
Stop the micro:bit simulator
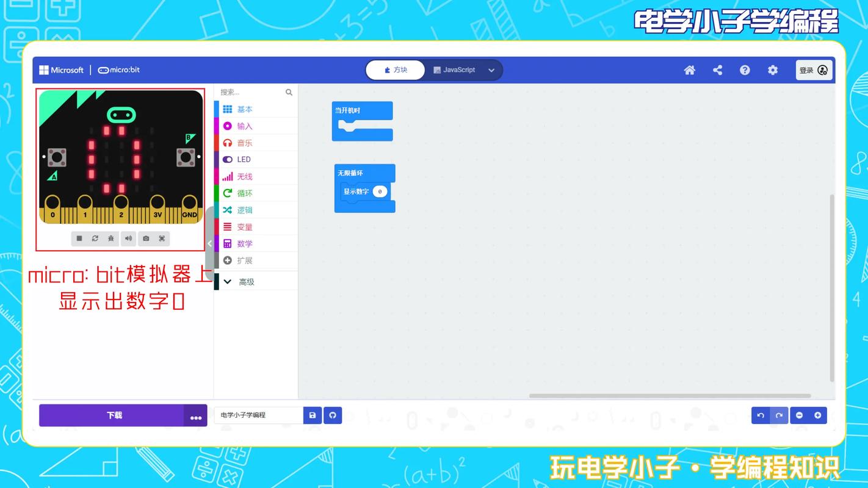79,238
